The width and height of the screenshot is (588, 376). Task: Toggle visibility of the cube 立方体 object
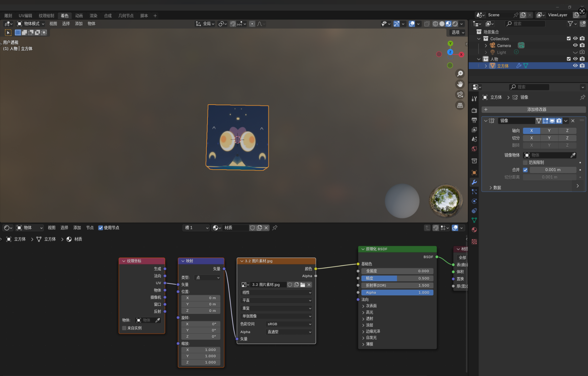tap(575, 66)
